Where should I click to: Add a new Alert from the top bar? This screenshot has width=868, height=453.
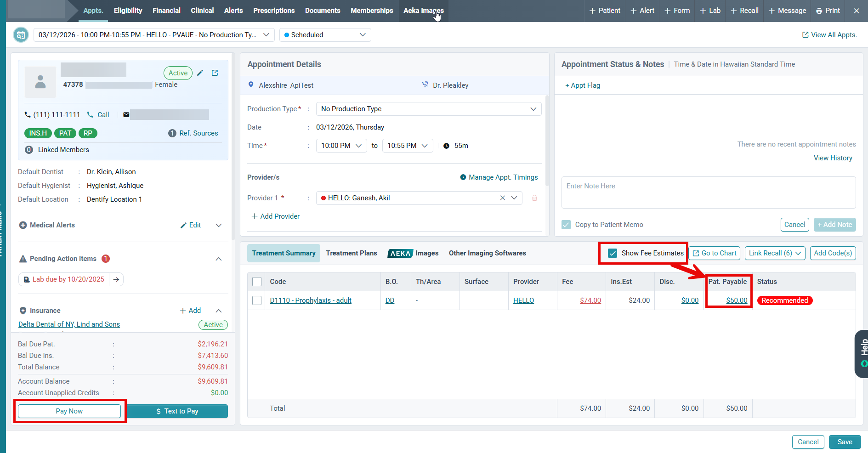click(x=642, y=11)
